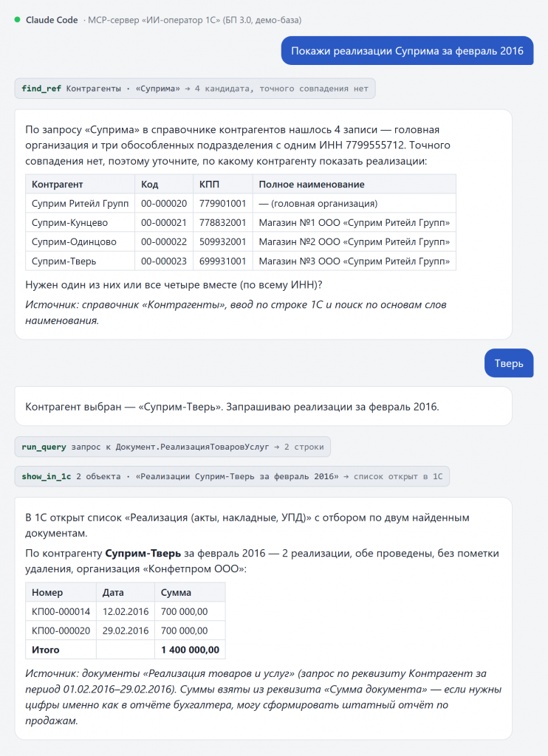Select document number "КП00-000020"

click(61, 630)
